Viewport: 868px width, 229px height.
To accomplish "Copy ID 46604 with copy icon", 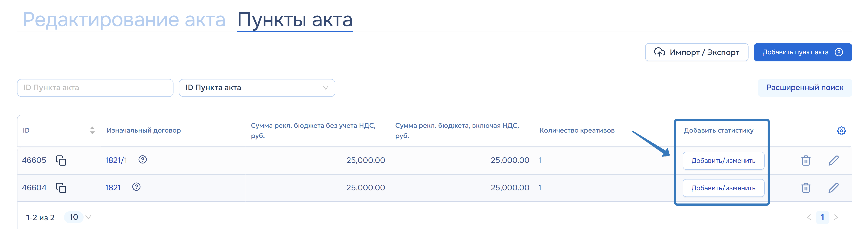I will 61,188.
